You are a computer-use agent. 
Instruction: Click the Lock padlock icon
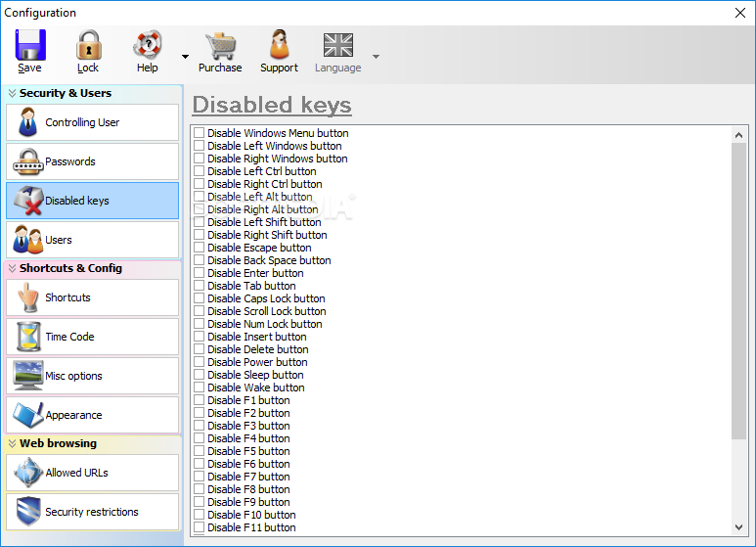coord(88,45)
